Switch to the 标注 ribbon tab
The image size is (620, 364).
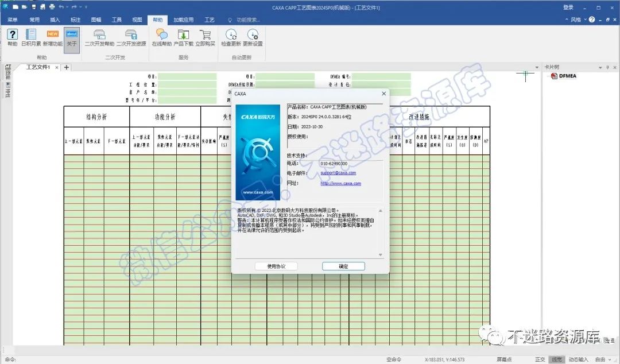(76, 20)
